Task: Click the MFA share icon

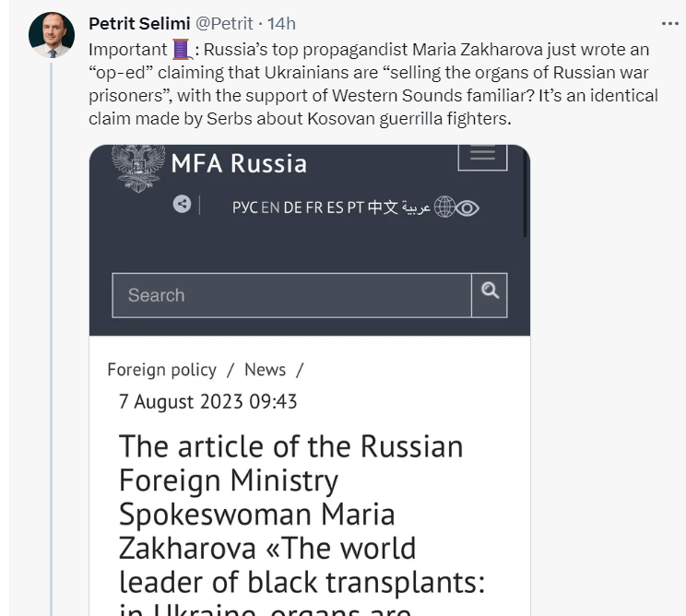Action: (x=182, y=205)
